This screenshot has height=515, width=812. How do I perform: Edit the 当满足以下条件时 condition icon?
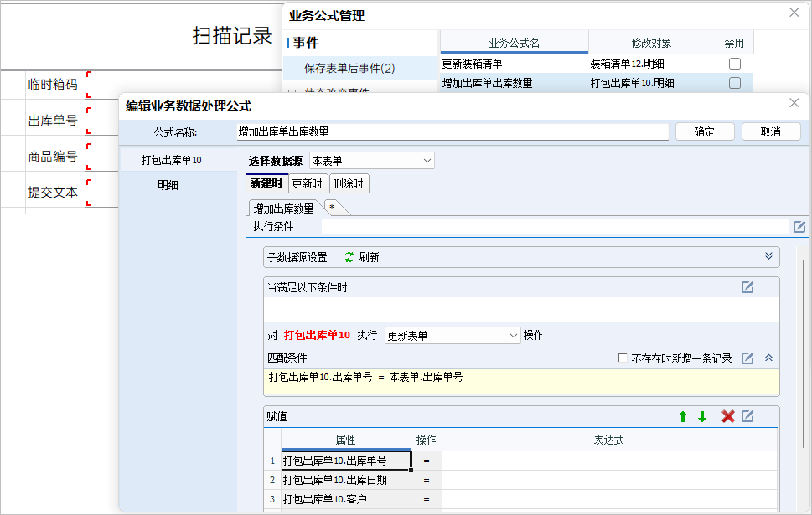tap(747, 287)
